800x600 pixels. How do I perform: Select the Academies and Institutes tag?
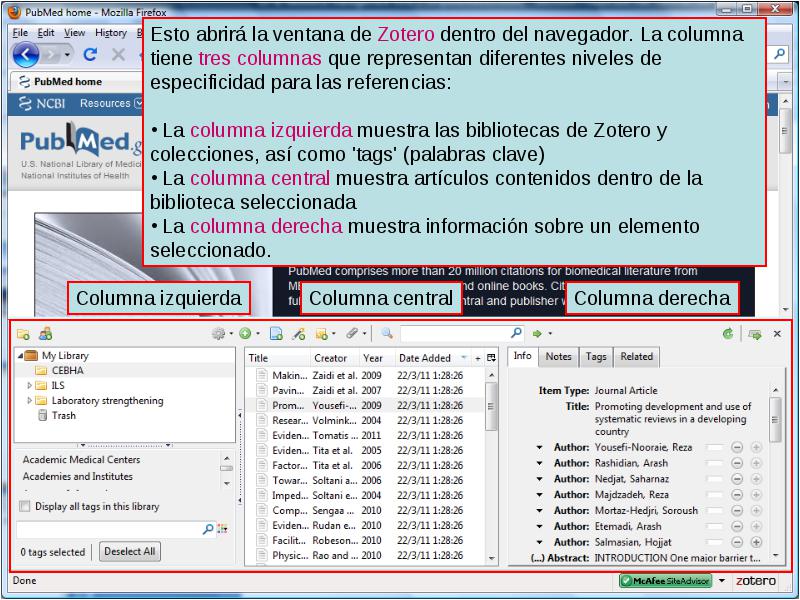(78, 477)
